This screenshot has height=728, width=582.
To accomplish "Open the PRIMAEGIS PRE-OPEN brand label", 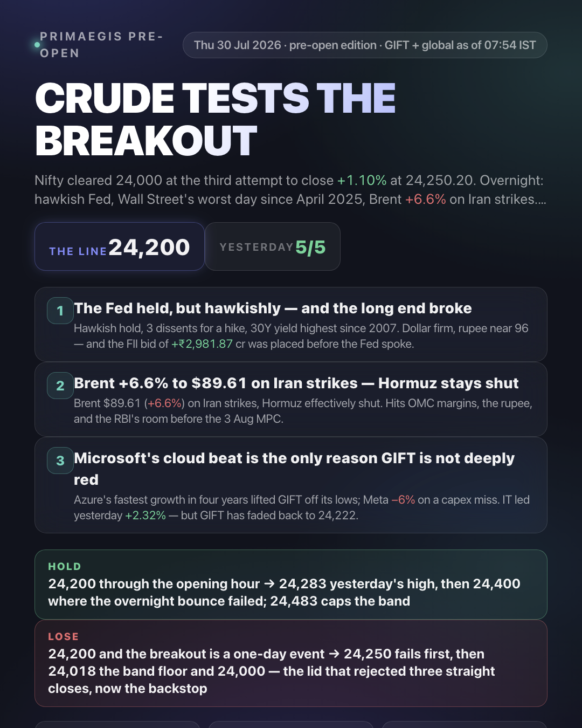I will pos(101,45).
